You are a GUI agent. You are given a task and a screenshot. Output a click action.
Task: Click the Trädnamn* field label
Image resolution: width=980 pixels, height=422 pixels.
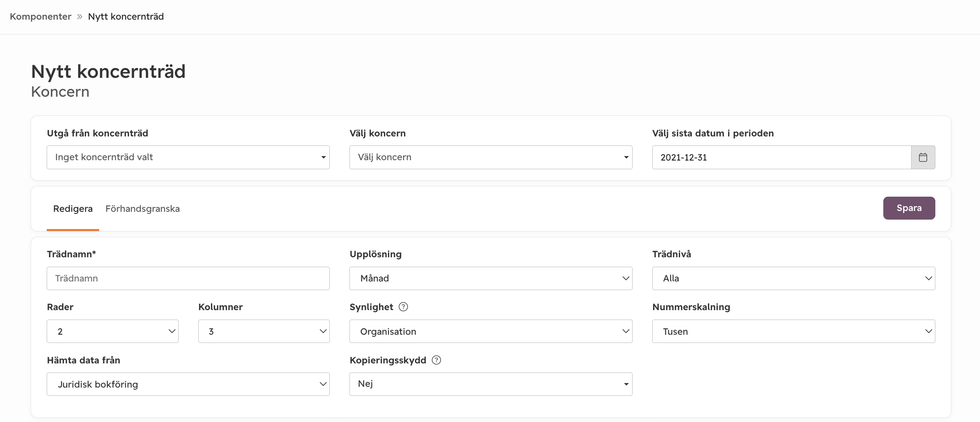pyautogui.click(x=71, y=254)
